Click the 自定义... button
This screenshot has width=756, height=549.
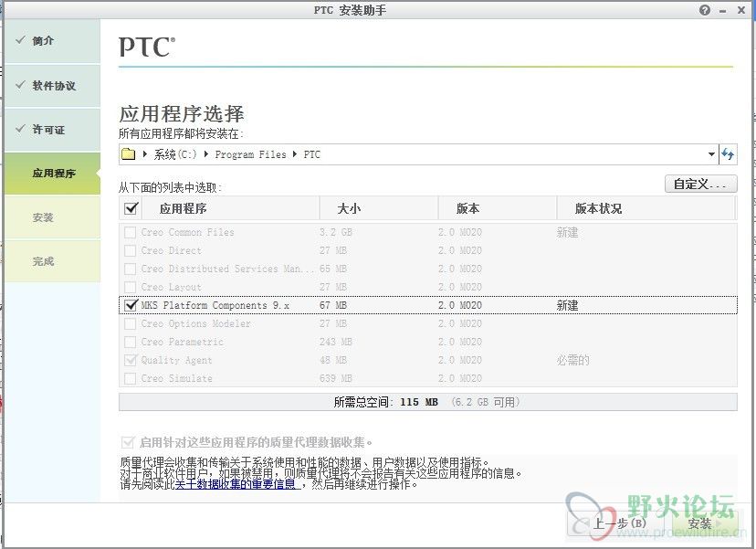pos(700,184)
